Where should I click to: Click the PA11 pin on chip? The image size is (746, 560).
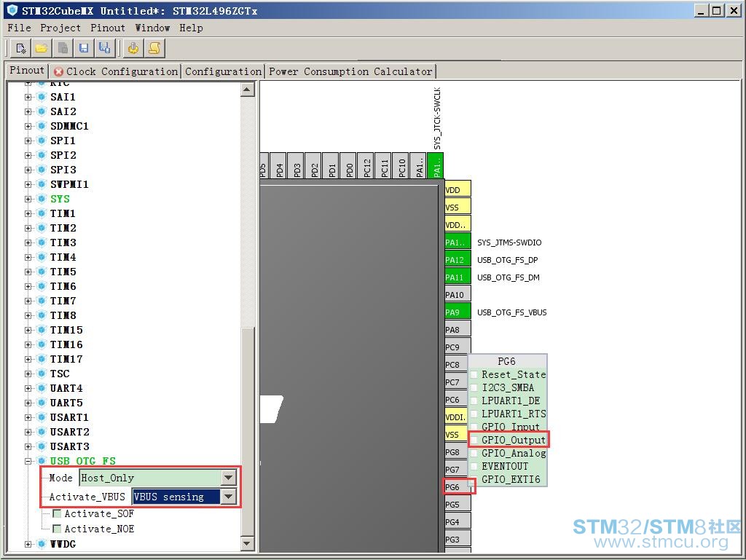click(458, 277)
